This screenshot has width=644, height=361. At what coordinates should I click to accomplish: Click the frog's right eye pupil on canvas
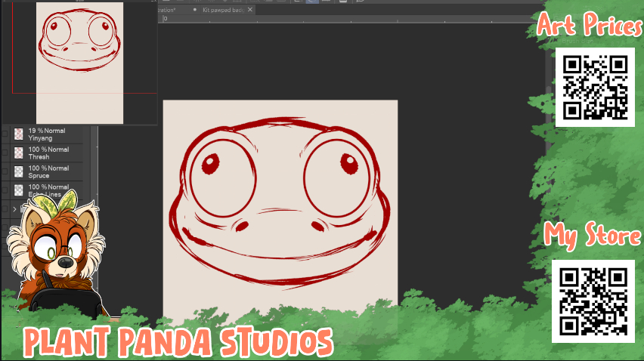point(348,162)
